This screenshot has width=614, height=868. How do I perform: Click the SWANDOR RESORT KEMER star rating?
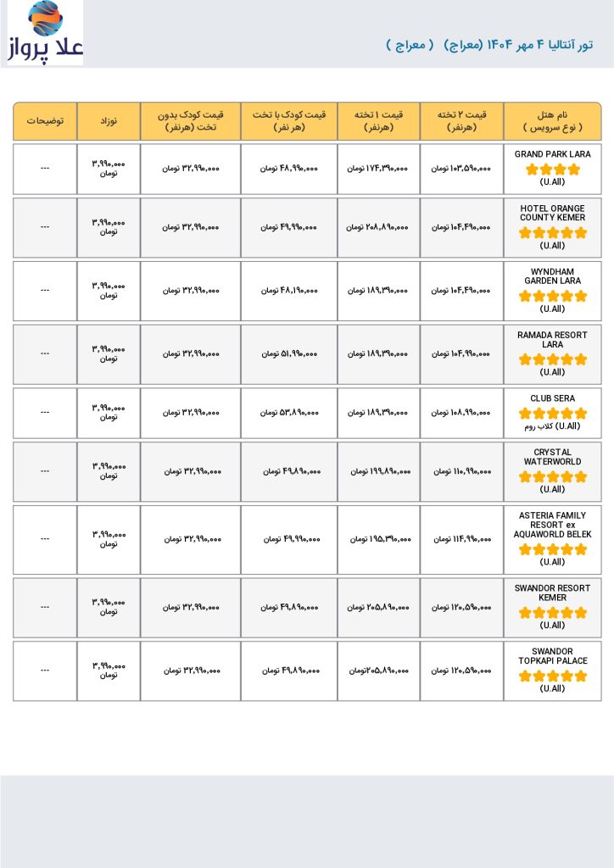[x=552, y=612]
